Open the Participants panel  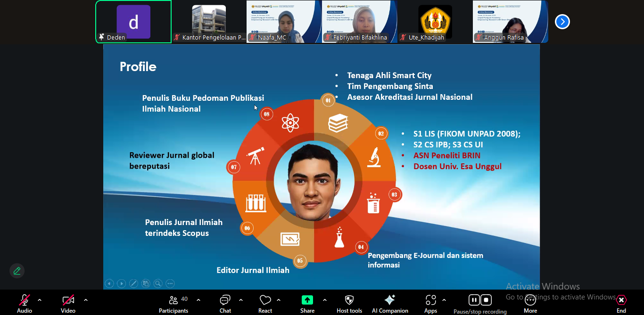tap(173, 304)
